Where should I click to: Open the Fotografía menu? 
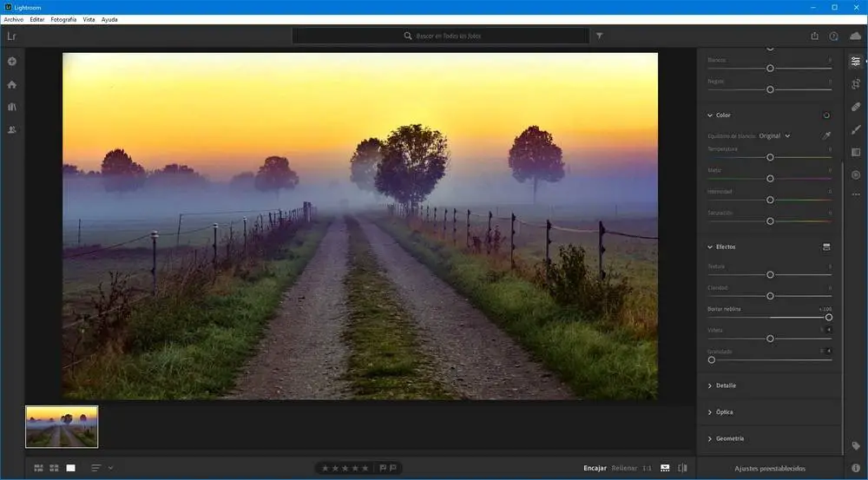click(x=63, y=19)
